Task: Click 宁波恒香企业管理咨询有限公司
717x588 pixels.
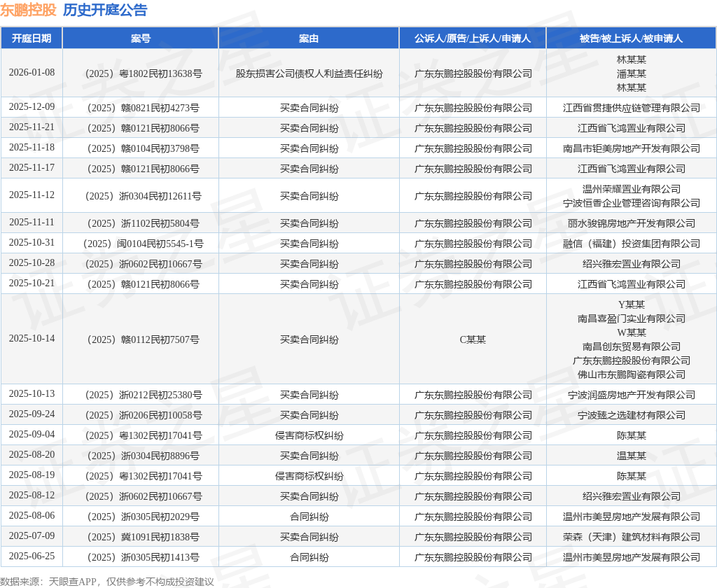Action: (x=632, y=203)
